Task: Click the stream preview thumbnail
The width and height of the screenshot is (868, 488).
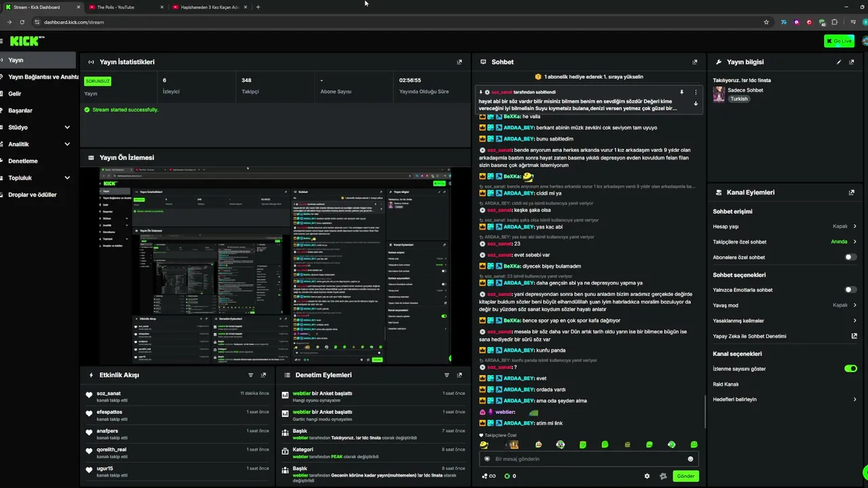Action: pyautogui.click(x=275, y=266)
